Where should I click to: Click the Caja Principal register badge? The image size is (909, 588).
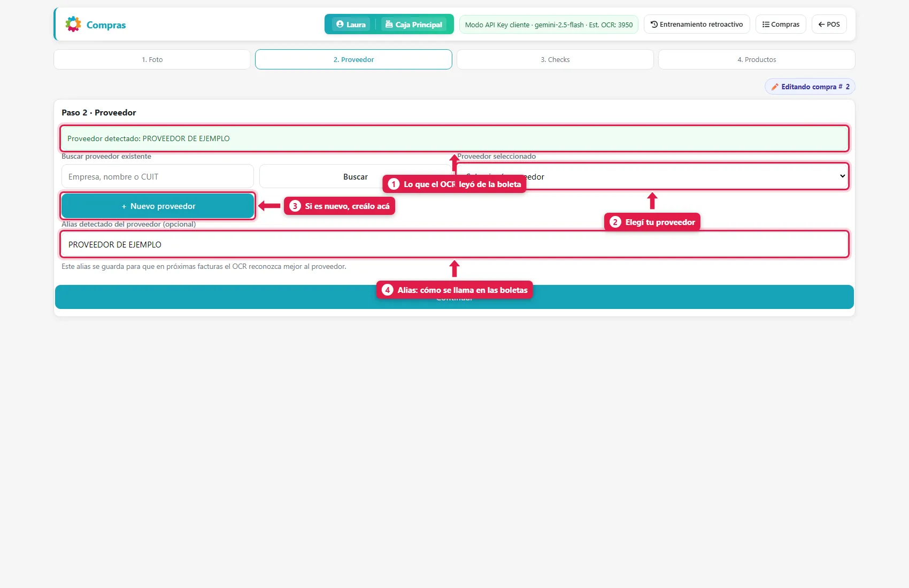point(414,25)
